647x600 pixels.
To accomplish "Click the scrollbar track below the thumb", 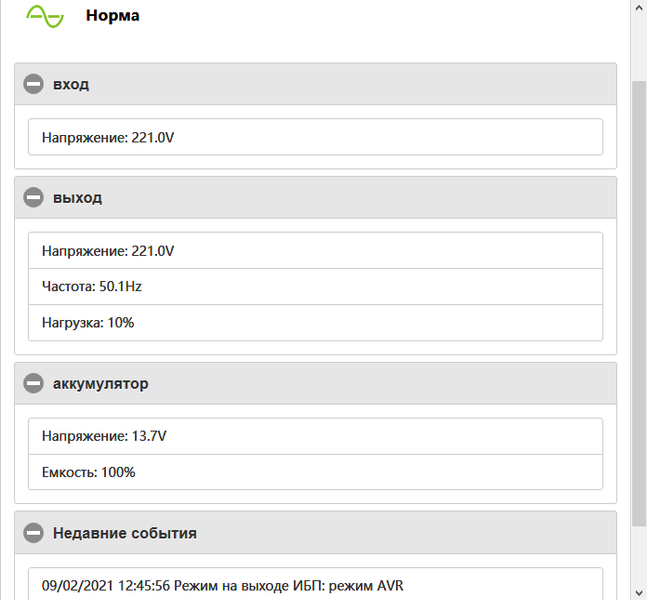I will [x=639, y=560].
